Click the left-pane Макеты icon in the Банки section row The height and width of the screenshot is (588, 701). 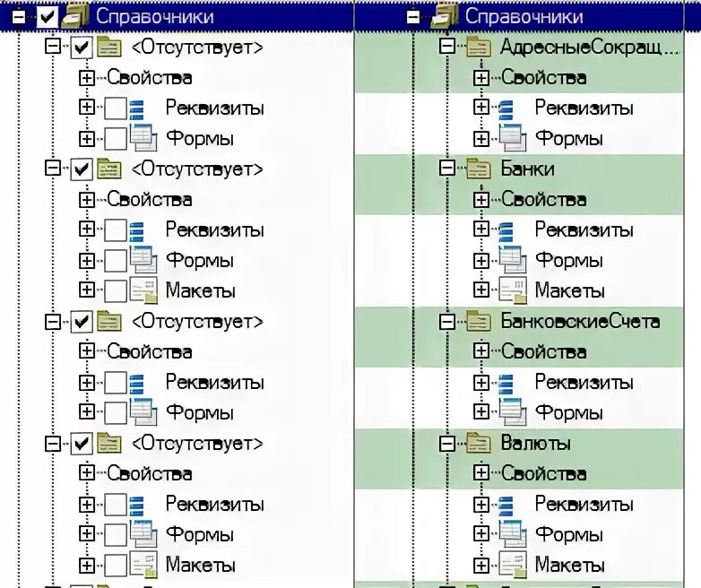coord(143,290)
